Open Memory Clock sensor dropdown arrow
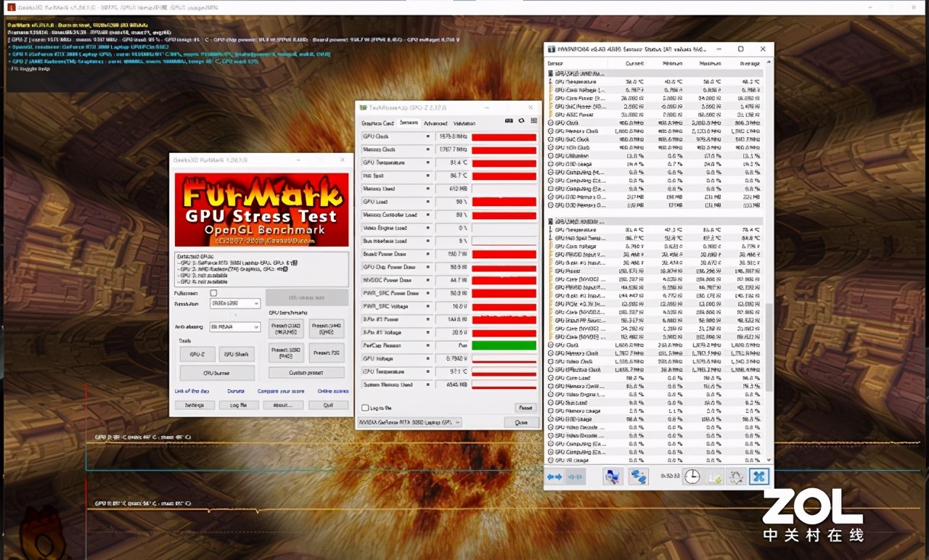The height and width of the screenshot is (560, 929). (428, 149)
